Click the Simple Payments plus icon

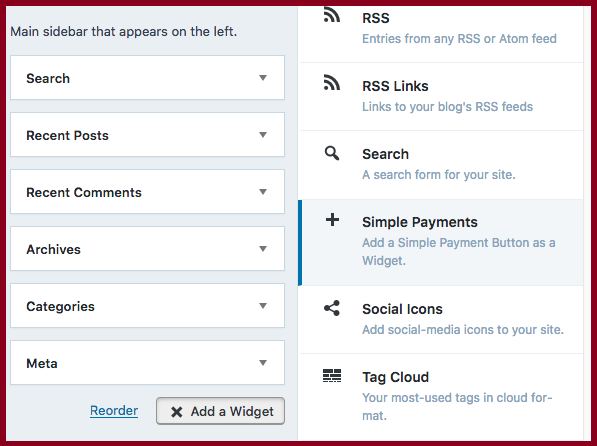(x=332, y=220)
